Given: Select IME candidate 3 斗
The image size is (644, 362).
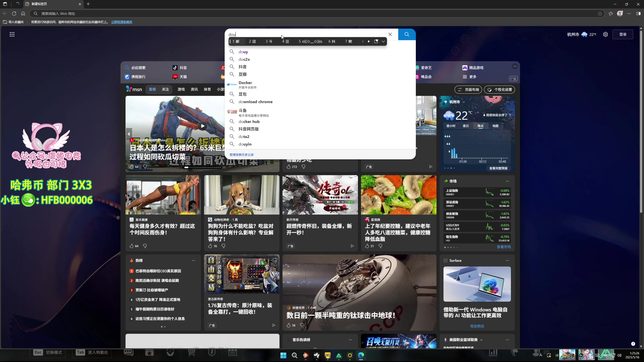Looking at the screenshot, I should coord(269,41).
